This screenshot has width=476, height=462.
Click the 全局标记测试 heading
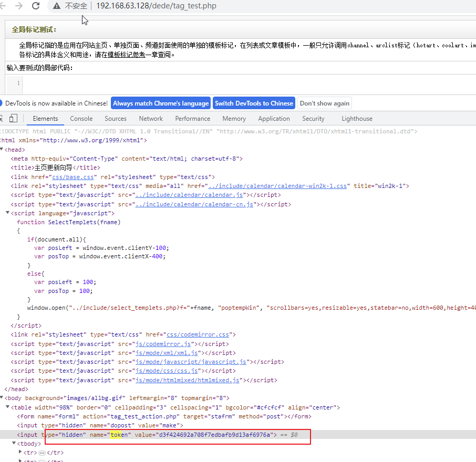pos(34,30)
